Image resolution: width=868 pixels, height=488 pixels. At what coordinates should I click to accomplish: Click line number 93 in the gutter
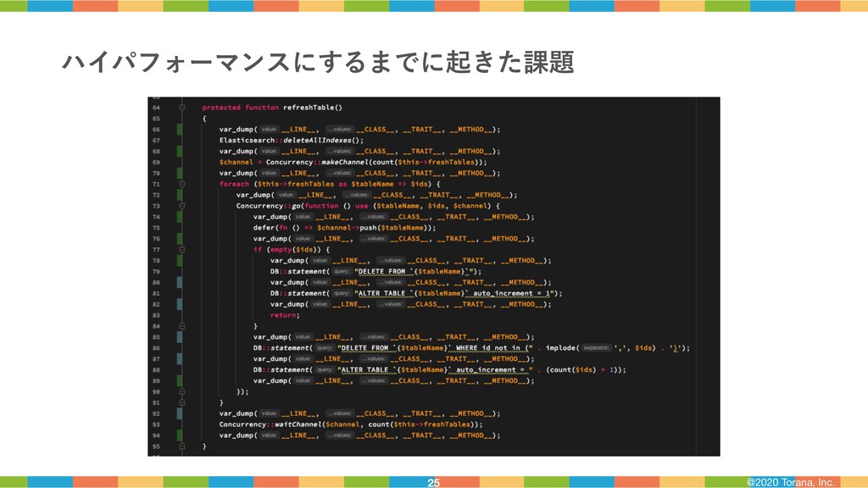[x=156, y=424]
